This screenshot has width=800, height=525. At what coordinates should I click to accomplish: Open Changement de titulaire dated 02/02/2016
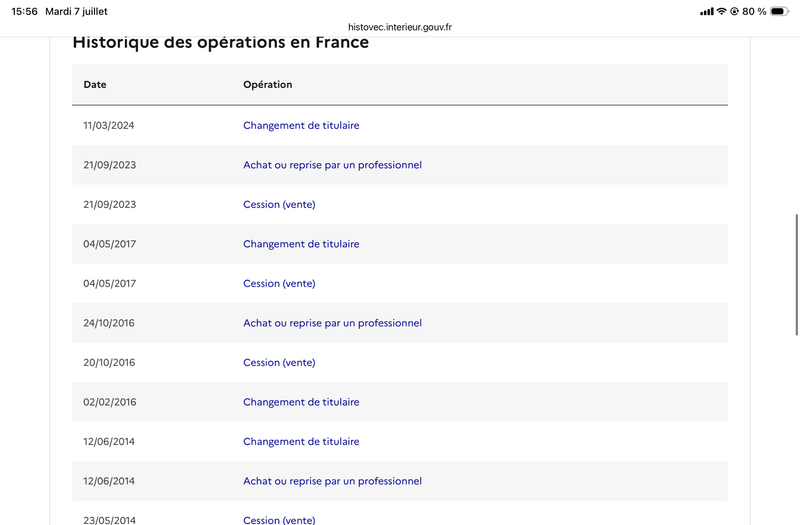(301, 402)
